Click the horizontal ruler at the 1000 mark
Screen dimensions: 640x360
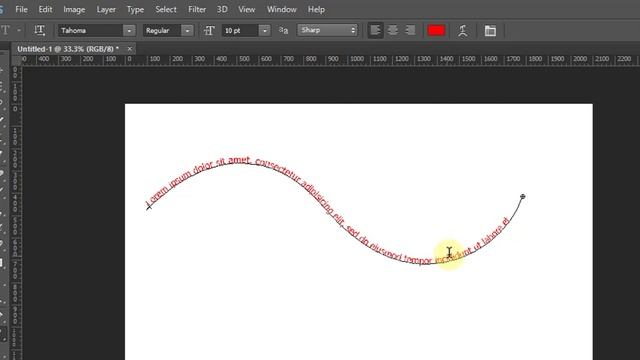(357, 59)
